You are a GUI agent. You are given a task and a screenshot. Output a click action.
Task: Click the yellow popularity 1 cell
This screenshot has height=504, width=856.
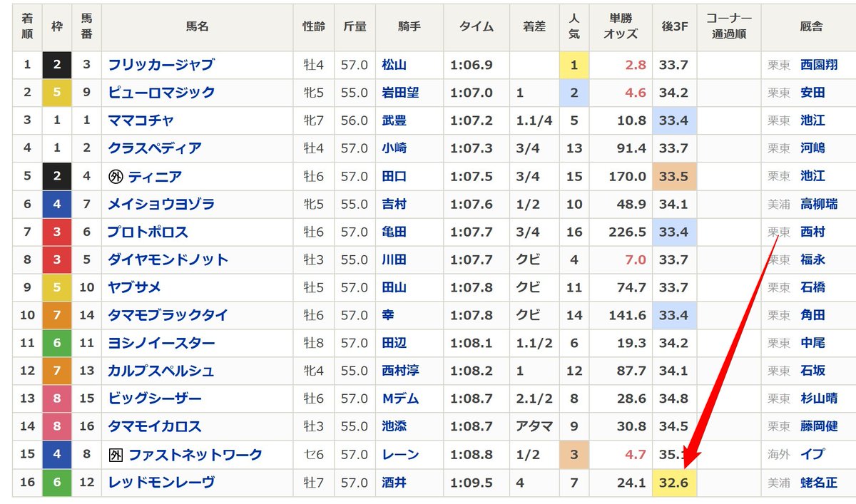(x=574, y=65)
